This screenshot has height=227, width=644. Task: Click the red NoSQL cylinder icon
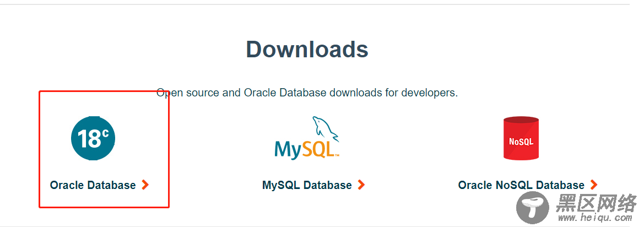pos(521,138)
